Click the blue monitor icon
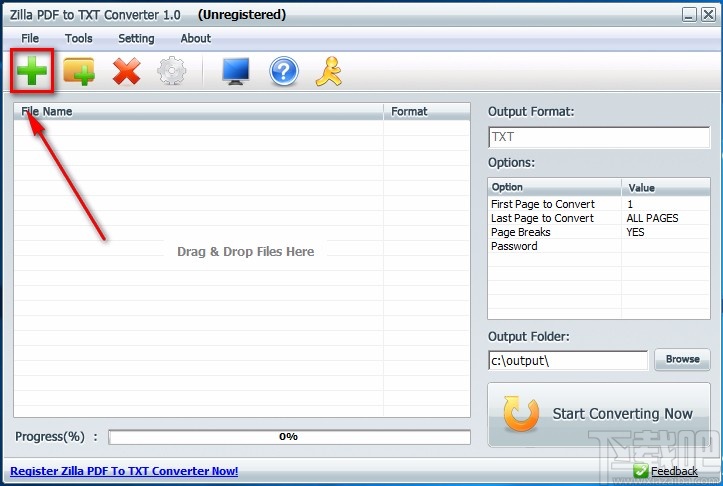723x486 pixels. coord(236,71)
